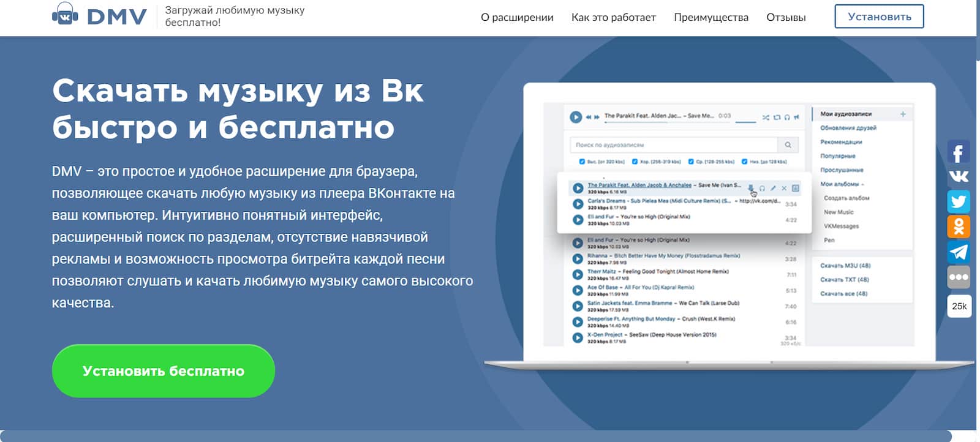Click Скачать M3U (48) link
The image size is (980, 442).
coord(845,266)
